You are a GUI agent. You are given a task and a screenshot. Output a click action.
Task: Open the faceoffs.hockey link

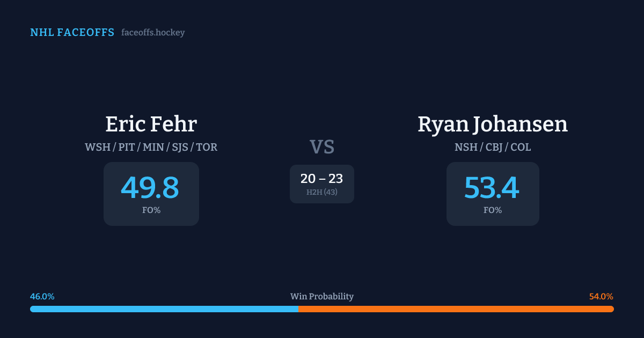(153, 33)
